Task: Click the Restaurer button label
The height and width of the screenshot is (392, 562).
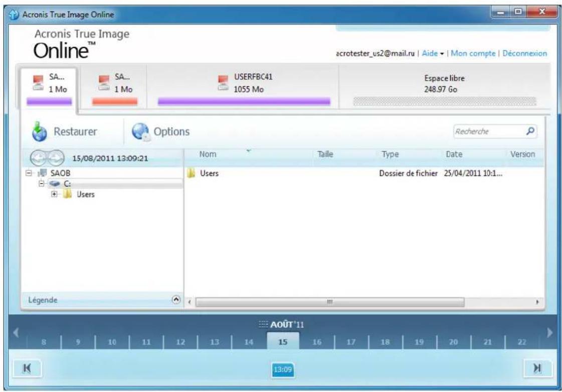Action: [x=75, y=131]
